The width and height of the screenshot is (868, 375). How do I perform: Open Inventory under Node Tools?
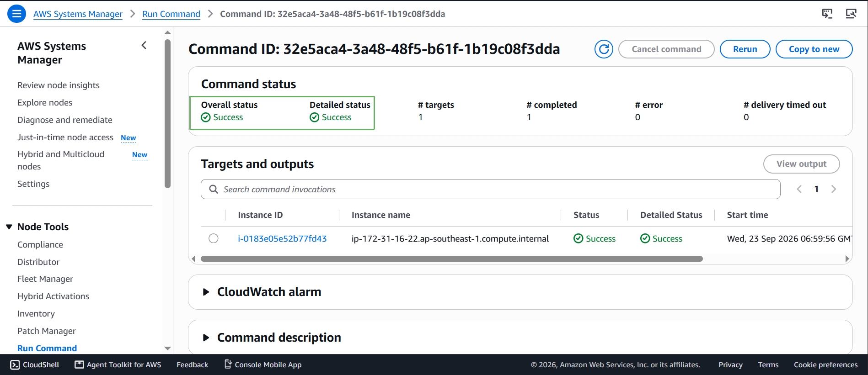click(x=36, y=314)
